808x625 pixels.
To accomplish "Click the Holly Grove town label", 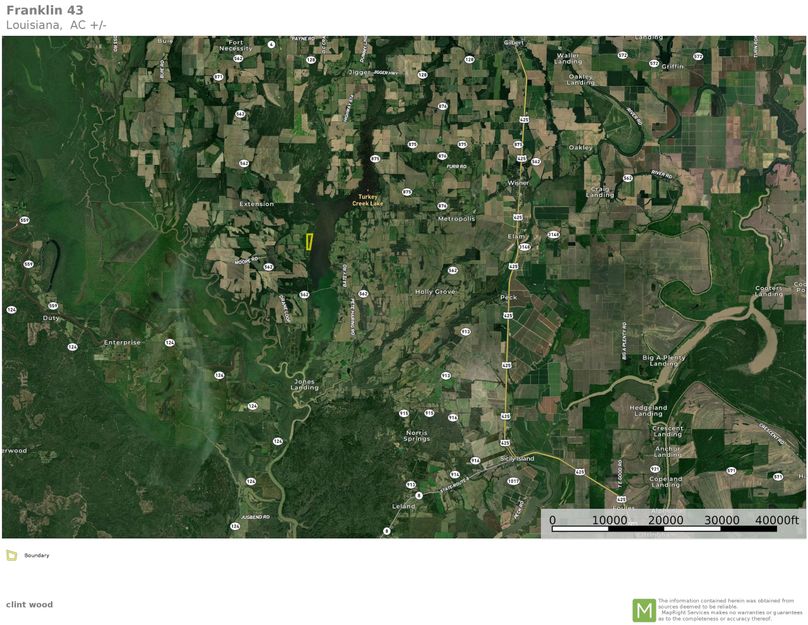I will [435, 292].
